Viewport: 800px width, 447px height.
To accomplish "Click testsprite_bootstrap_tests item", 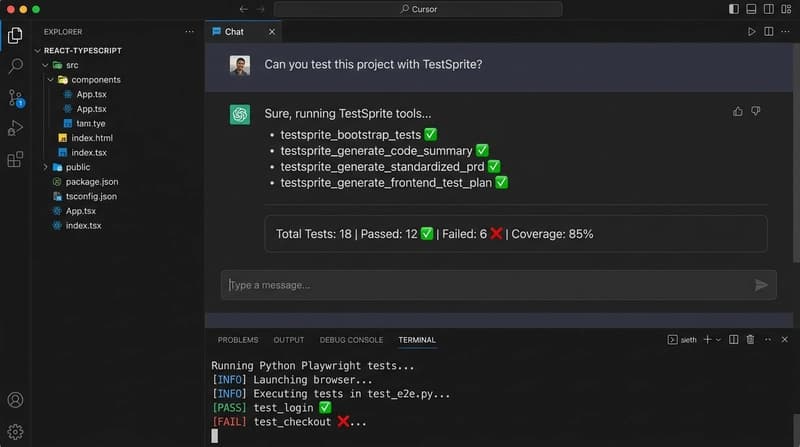I will (x=359, y=135).
